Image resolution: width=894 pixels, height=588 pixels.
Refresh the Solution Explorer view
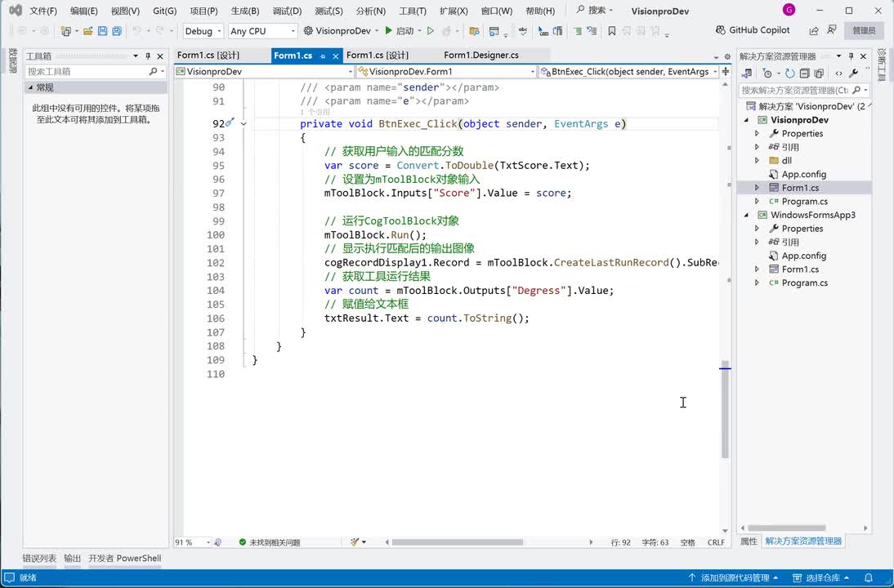[789, 73]
